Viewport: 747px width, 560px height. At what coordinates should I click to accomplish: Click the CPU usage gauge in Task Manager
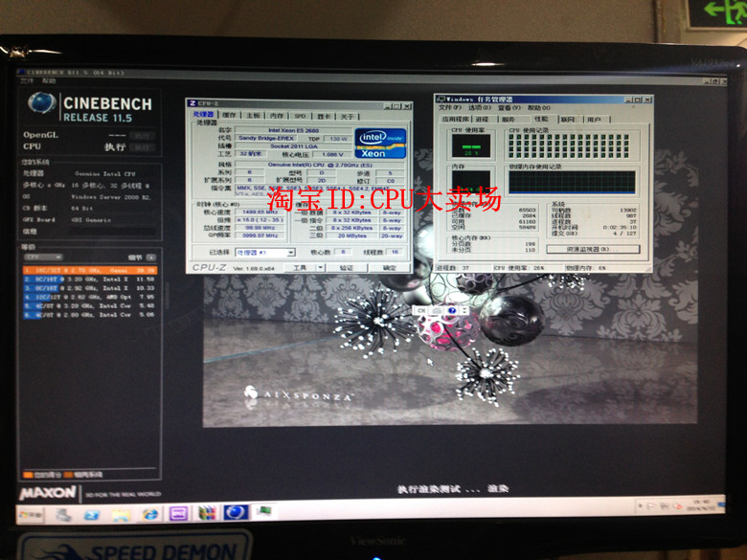(470, 146)
